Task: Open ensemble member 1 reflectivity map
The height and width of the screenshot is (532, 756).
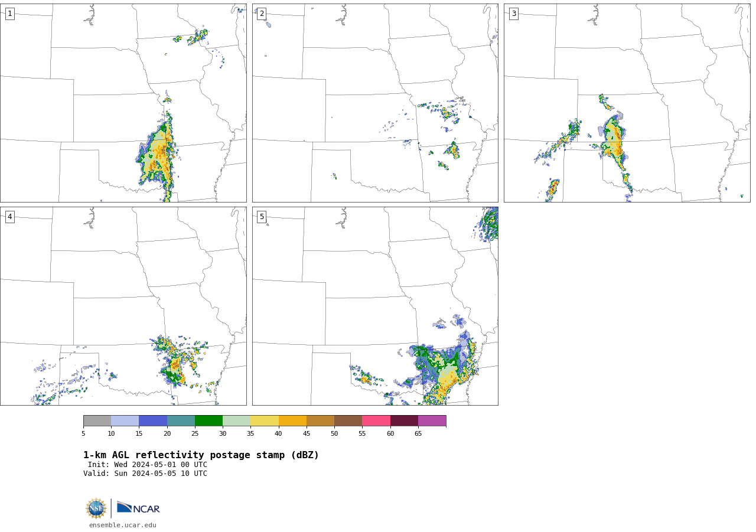Action: (x=123, y=103)
